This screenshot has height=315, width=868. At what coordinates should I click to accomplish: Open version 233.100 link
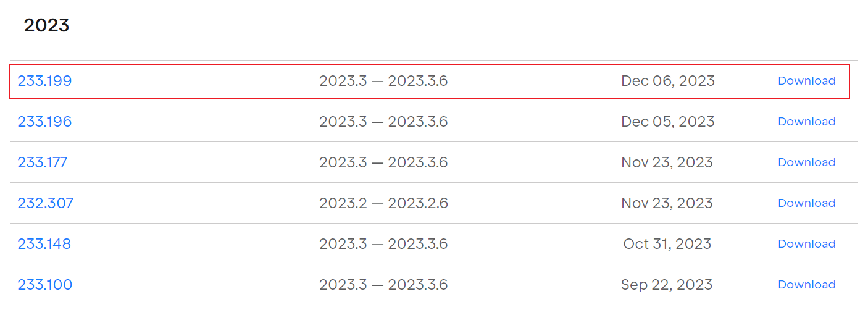[44, 285]
